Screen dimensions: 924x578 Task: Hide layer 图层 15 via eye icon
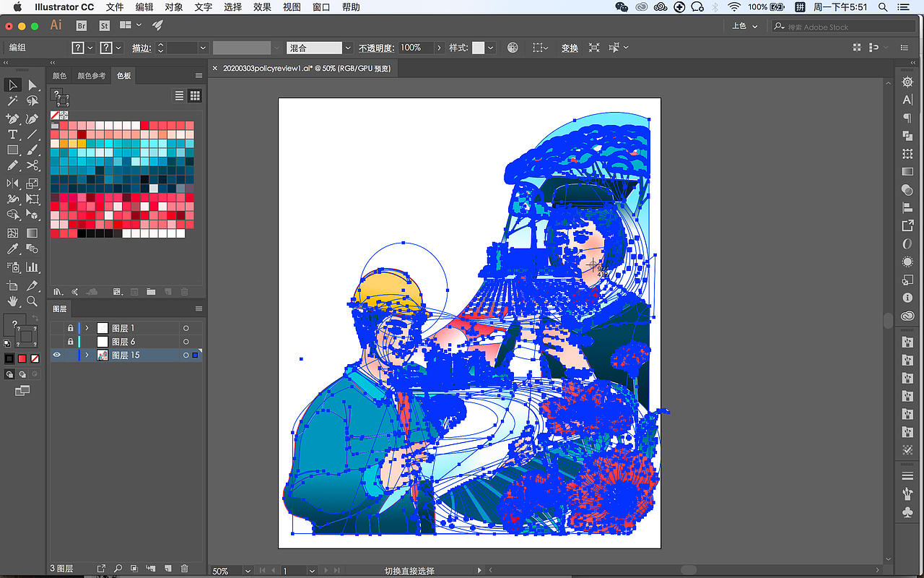[56, 355]
